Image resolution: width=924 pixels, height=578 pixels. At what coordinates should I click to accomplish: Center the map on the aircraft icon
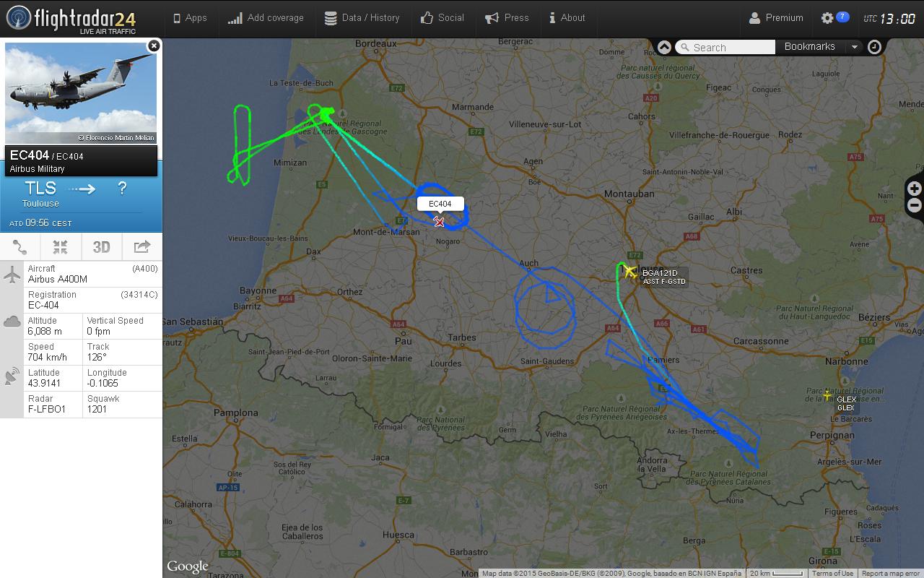point(61,247)
